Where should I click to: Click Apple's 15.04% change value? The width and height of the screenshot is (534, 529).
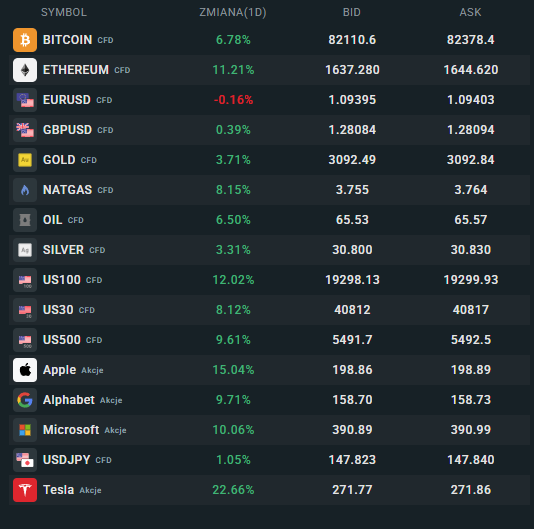point(233,370)
